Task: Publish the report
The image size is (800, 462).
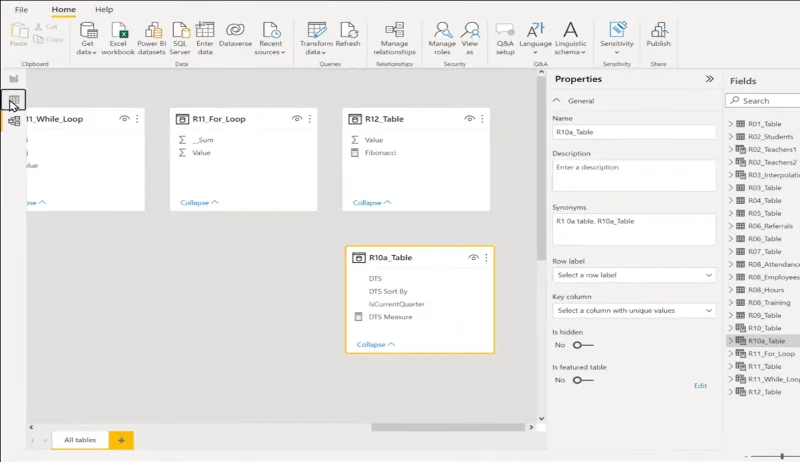Action: 659,35
